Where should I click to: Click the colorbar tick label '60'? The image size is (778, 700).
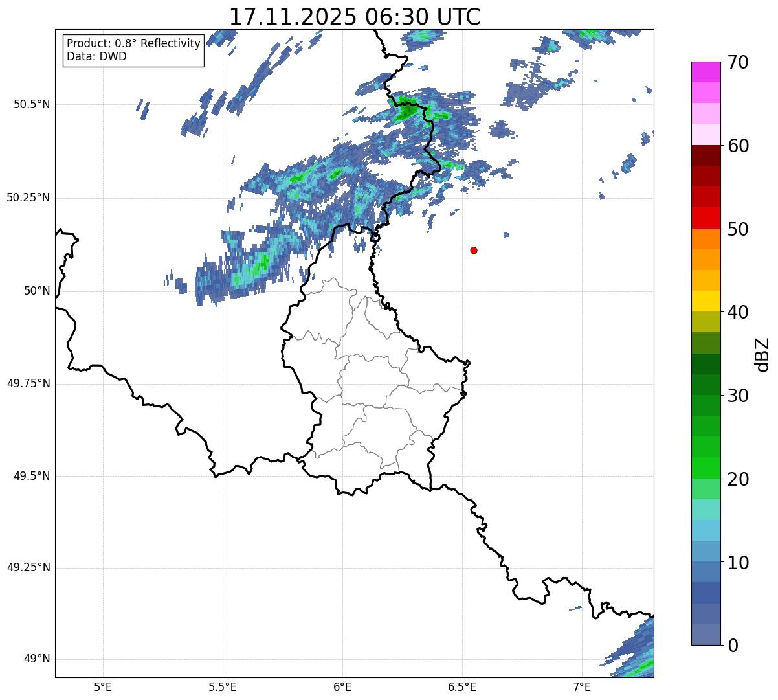click(737, 146)
